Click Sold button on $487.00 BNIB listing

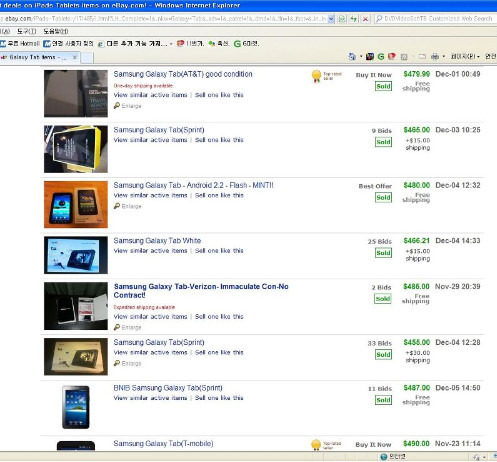coord(383,400)
